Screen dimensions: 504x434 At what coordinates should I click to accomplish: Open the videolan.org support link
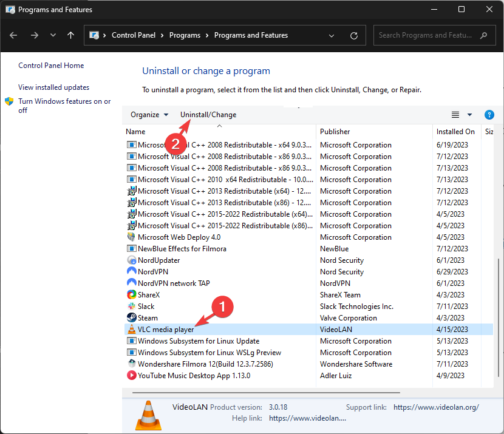click(x=436, y=407)
